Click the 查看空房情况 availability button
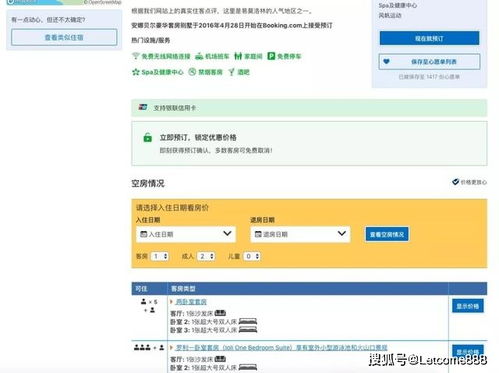The width and height of the screenshot is (499, 373). (387, 234)
